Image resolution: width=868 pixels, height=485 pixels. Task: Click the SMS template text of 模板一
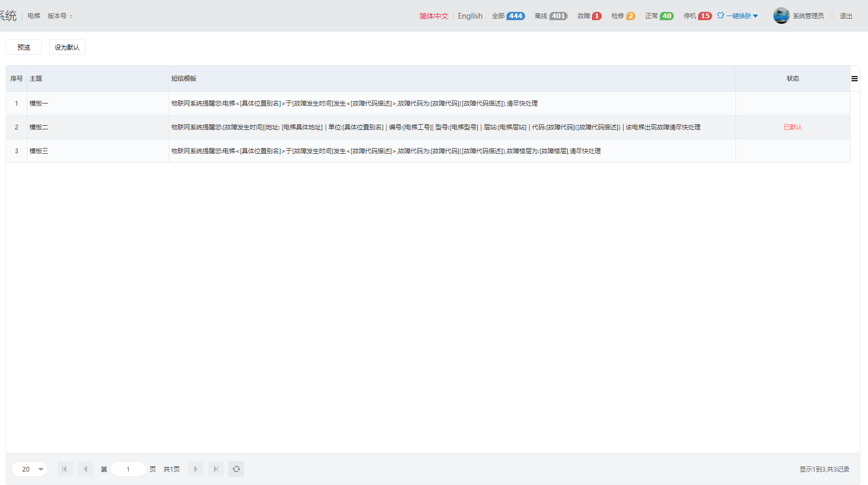(355, 104)
